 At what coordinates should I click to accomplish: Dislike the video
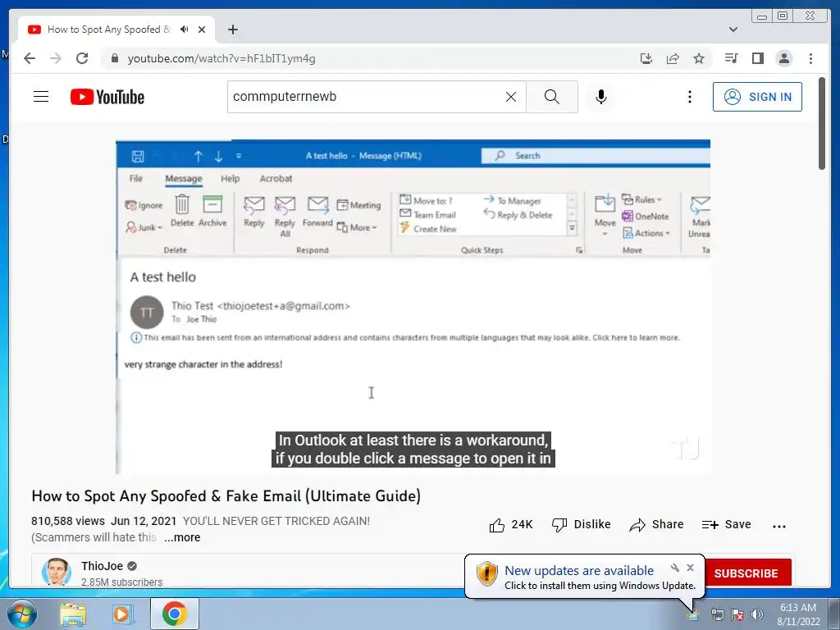pos(582,524)
